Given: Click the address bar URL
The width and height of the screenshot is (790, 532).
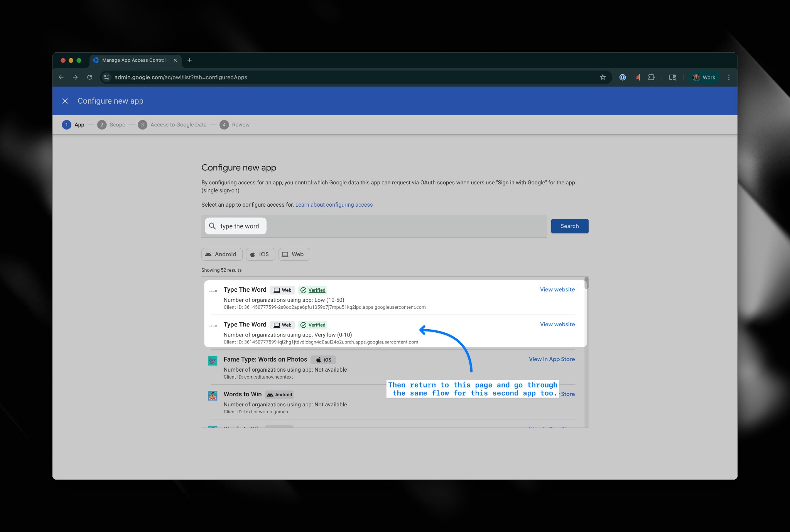Looking at the screenshot, I should (181, 77).
